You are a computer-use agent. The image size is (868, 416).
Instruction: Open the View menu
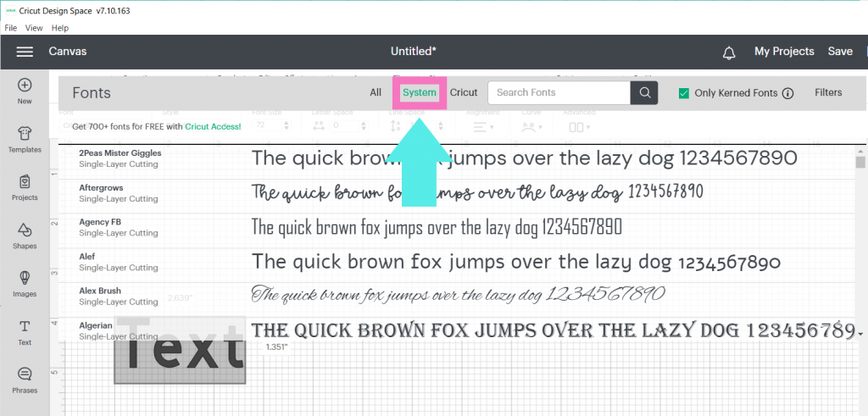[x=34, y=28]
